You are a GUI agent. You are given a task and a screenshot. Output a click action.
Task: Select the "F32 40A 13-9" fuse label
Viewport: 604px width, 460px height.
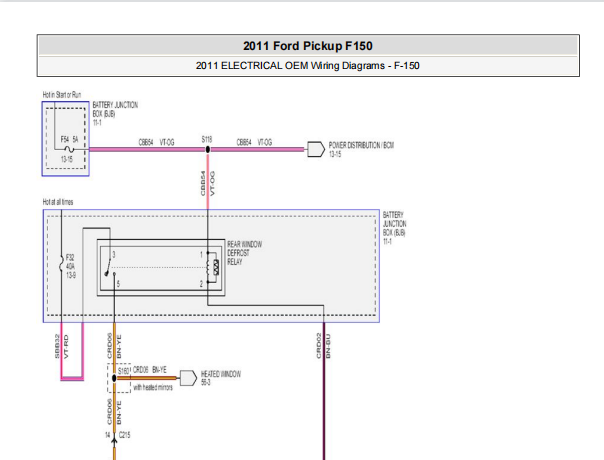[x=71, y=266]
